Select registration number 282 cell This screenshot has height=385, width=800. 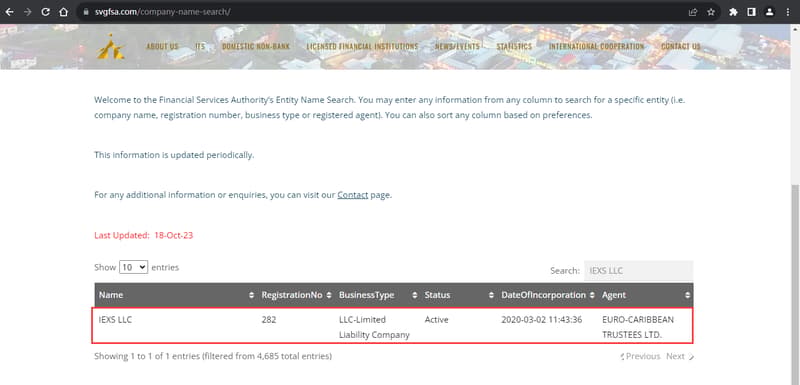pyautogui.click(x=269, y=320)
